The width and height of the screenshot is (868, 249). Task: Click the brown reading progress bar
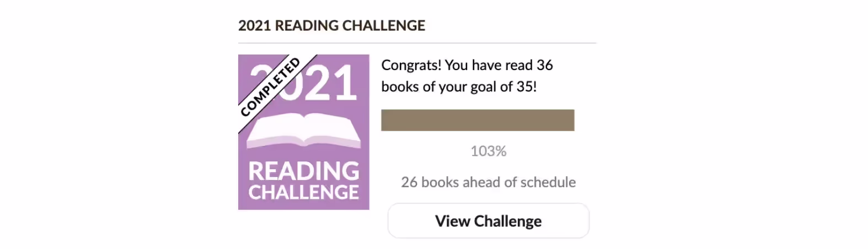click(478, 120)
